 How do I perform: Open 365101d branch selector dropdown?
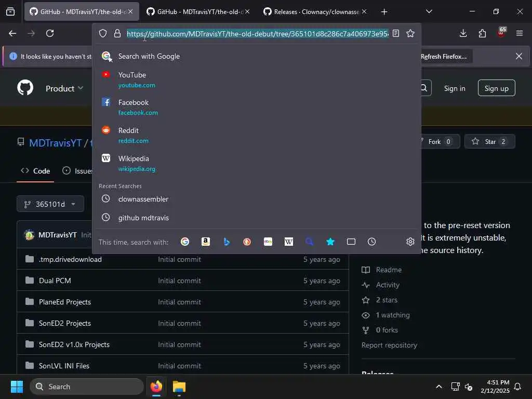tap(50, 204)
